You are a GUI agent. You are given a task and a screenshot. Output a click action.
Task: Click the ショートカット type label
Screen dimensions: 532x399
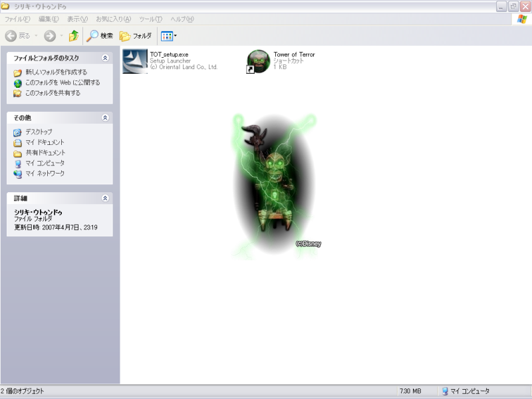click(289, 61)
